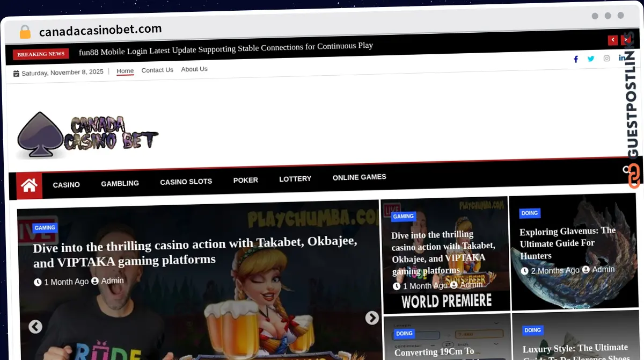The width and height of the screenshot is (644, 360).
Task: Open the Gambling menu item
Action: tap(120, 183)
